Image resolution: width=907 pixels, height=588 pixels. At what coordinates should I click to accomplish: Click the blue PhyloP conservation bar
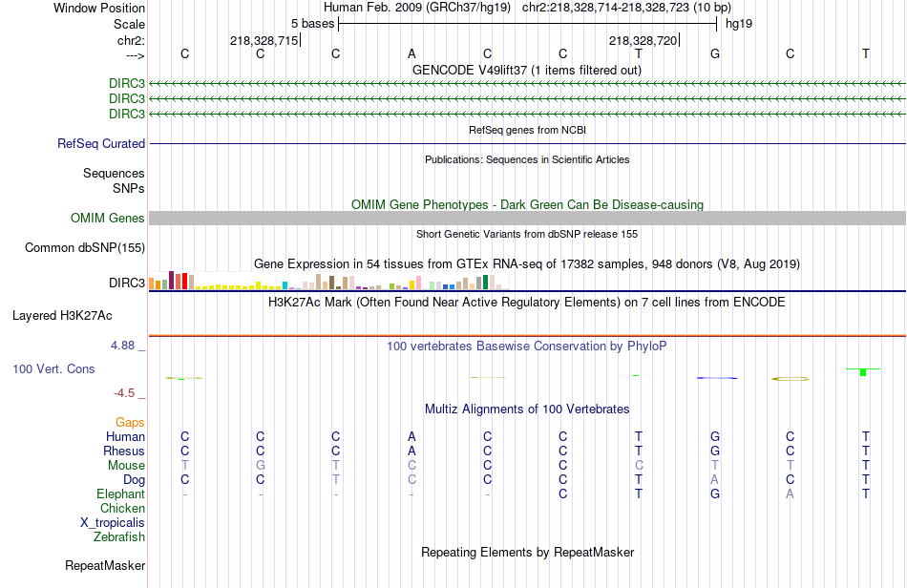717,378
